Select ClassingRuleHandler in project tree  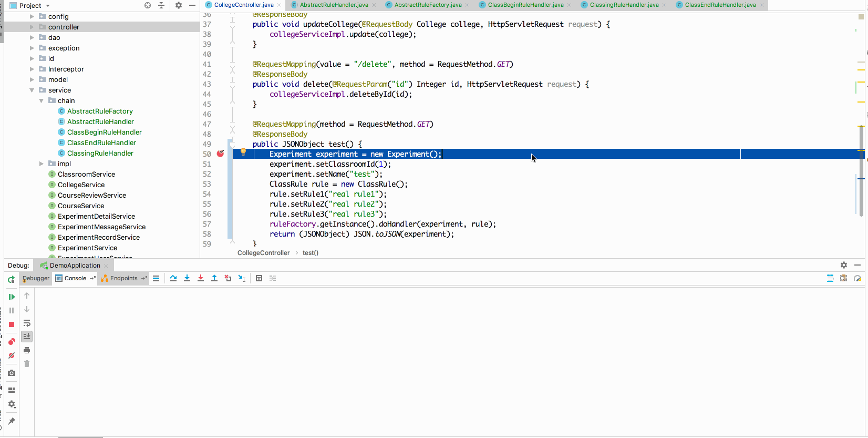click(100, 153)
